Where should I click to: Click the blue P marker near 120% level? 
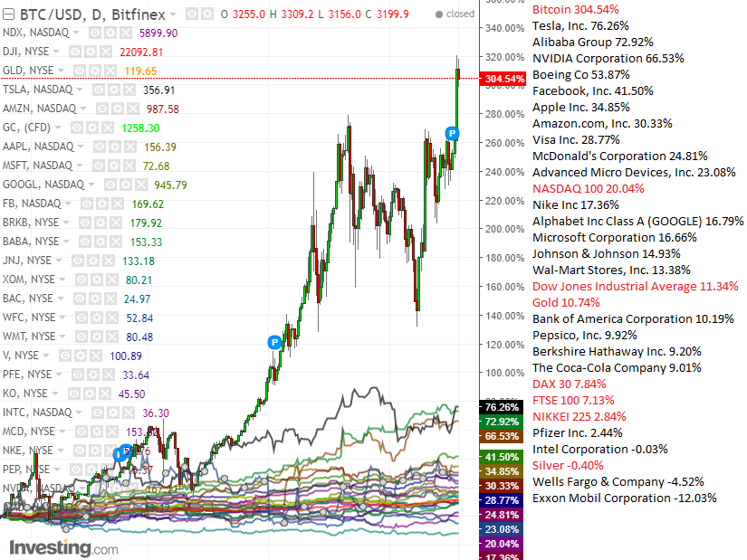[274, 342]
